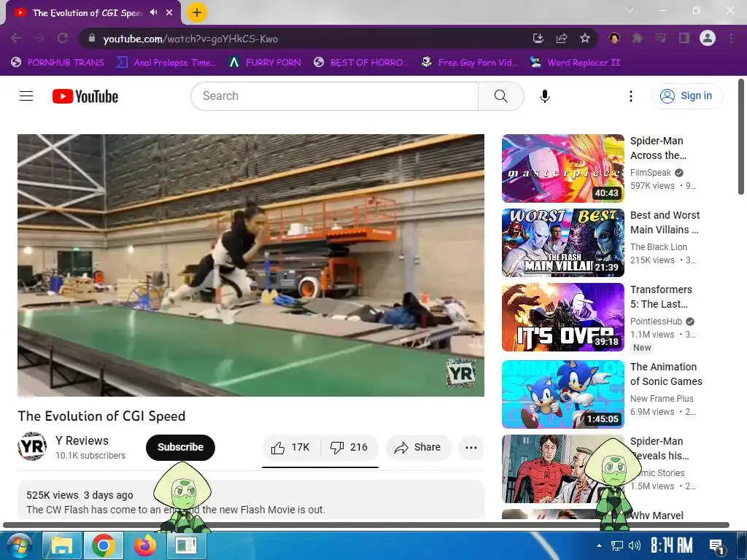Open Word Replacer II bookmark
The image size is (747, 560).
(x=576, y=63)
